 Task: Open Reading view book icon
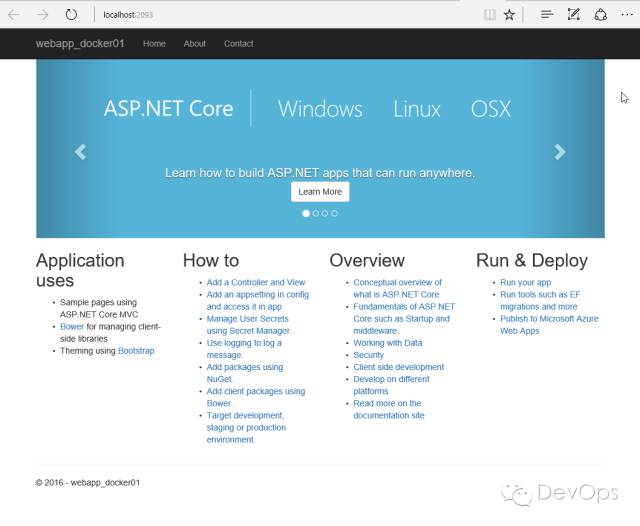490,15
